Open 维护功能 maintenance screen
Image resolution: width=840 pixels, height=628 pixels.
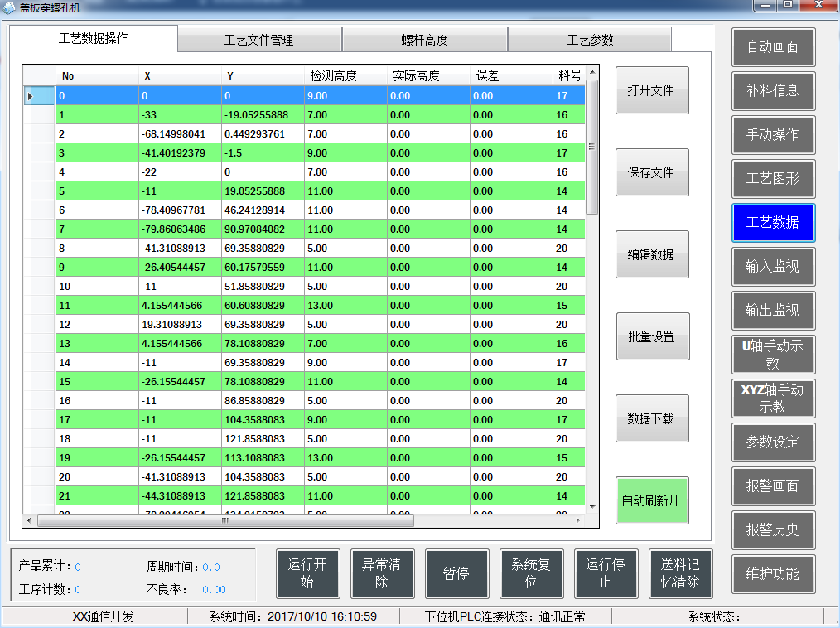pos(772,574)
